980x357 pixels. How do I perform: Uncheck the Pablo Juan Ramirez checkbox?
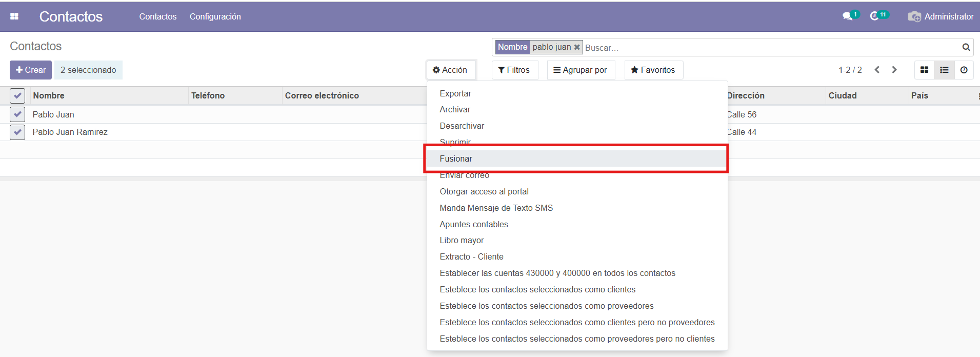tap(17, 132)
